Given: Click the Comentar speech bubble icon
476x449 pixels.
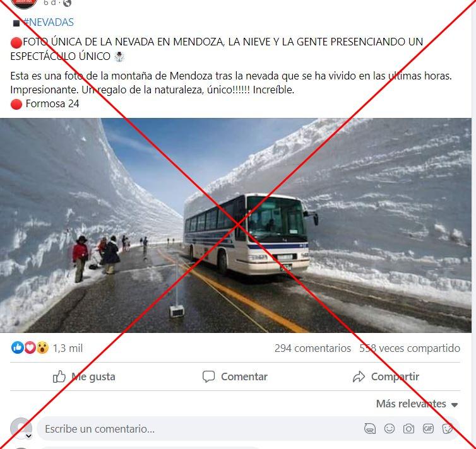Looking at the screenshot, I should [x=208, y=376].
